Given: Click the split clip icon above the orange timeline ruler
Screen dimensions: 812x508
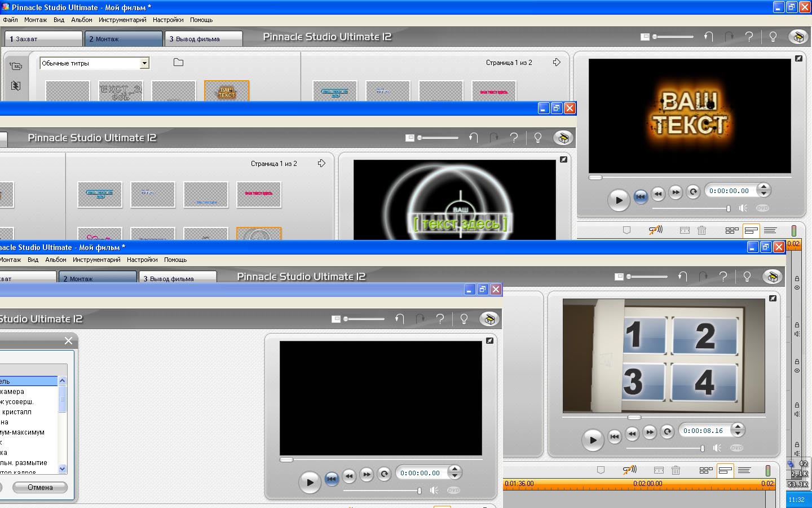Looking at the screenshot, I should 659,470.
